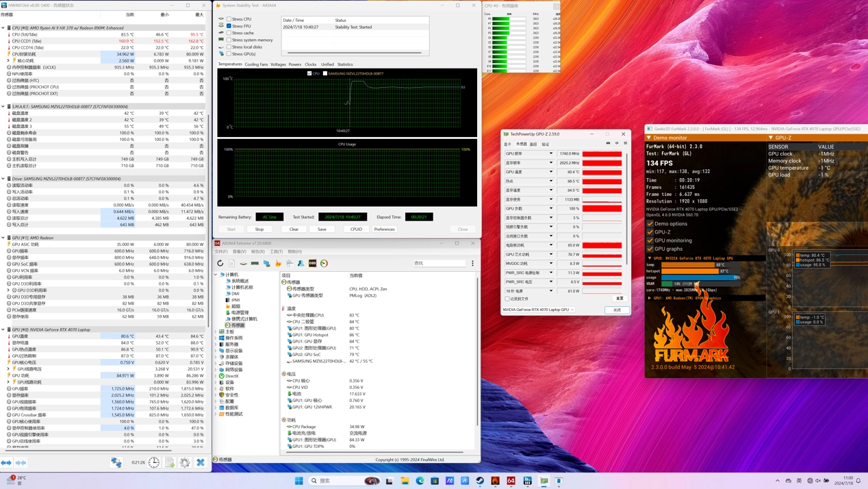Enable the Stress CPU checkbox
The image size is (868, 489).
point(229,19)
